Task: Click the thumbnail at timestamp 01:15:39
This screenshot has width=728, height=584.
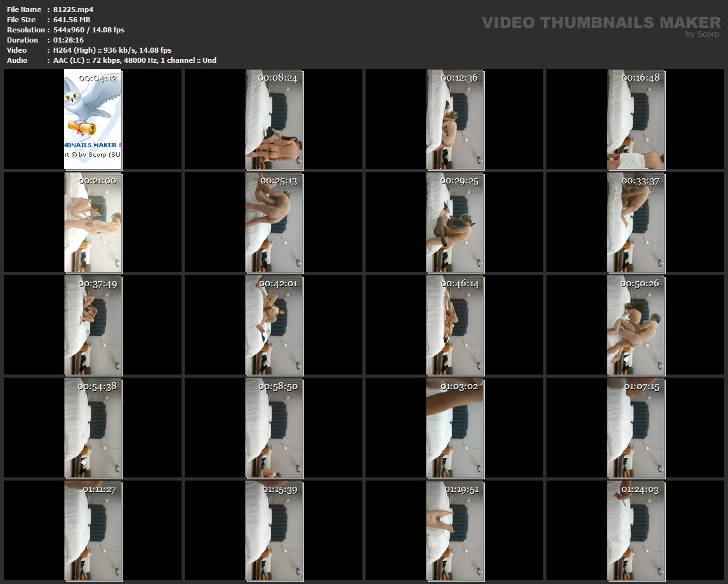Action: pyautogui.click(x=274, y=530)
